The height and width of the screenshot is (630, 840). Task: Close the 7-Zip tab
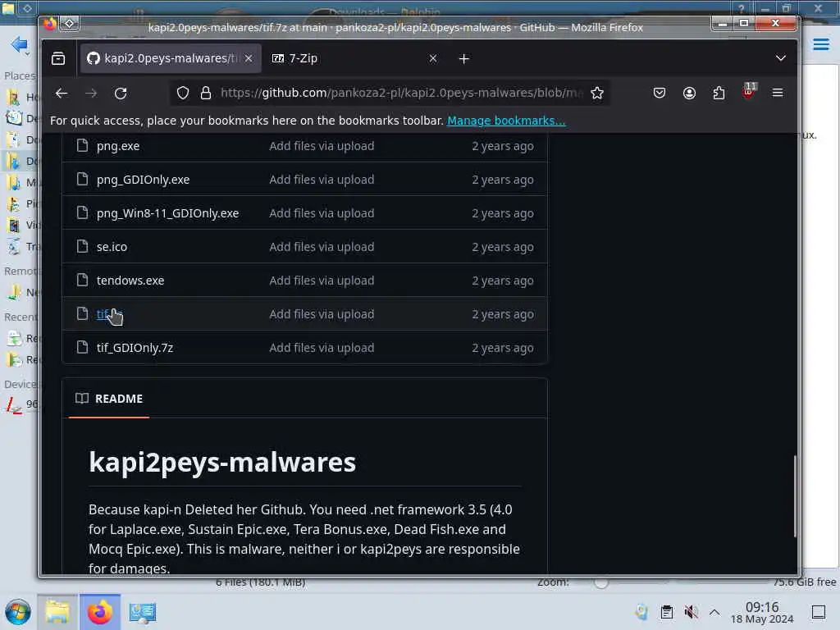(433, 58)
